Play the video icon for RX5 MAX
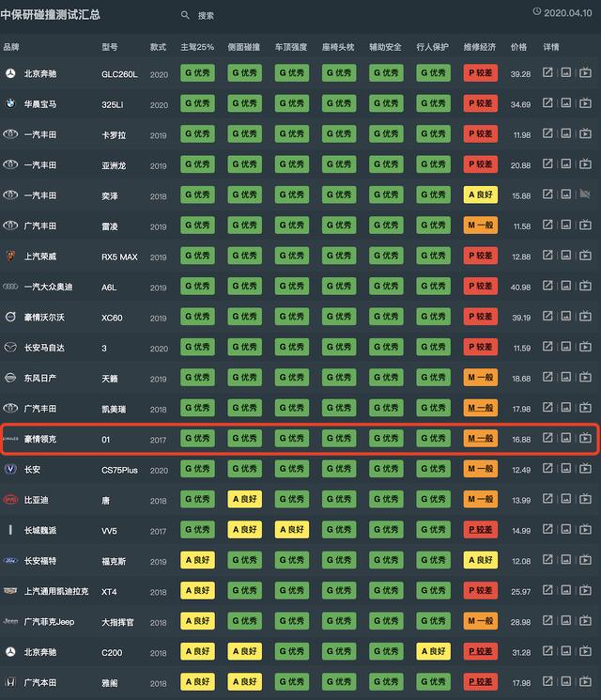 pos(585,256)
